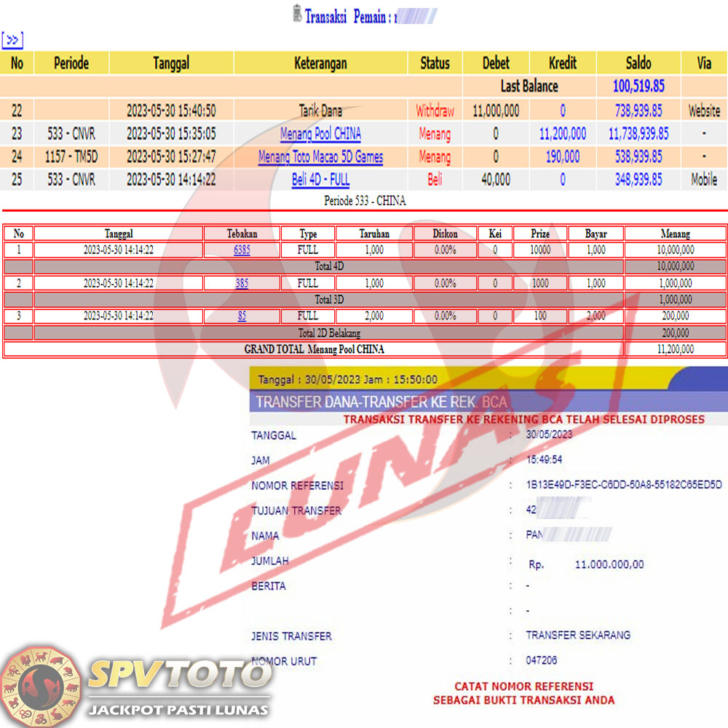
Task: Click bet number 385 link
Action: (x=242, y=283)
